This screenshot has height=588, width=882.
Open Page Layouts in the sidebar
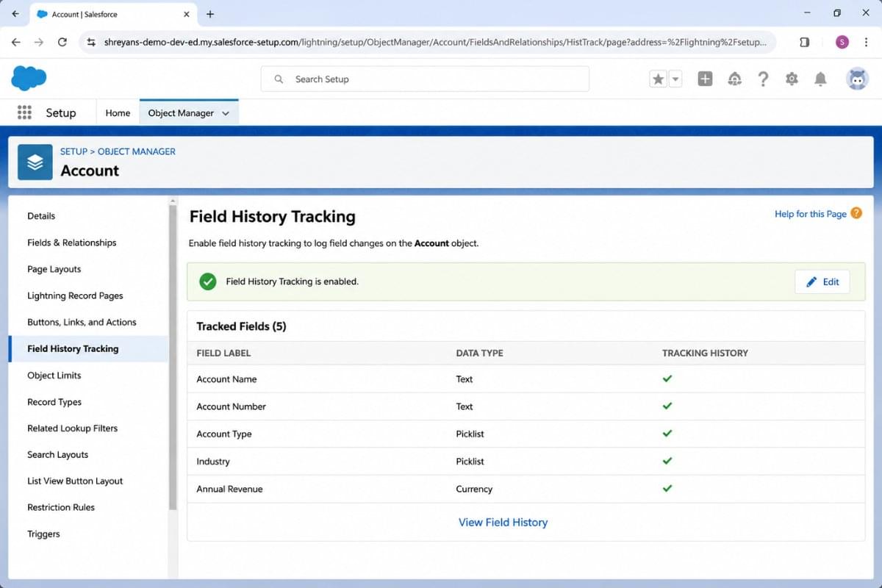(54, 269)
